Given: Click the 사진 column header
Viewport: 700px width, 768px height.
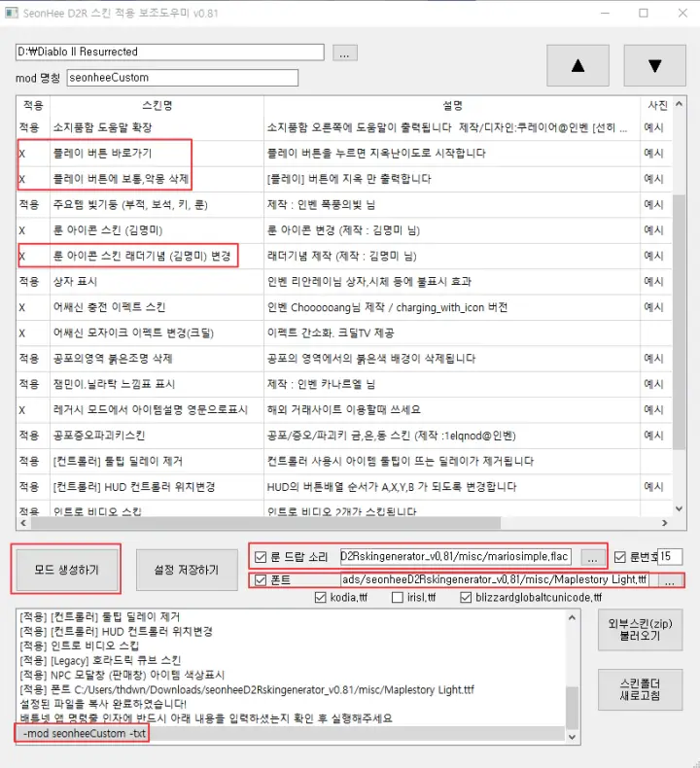Looking at the screenshot, I should [x=656, y=105].
